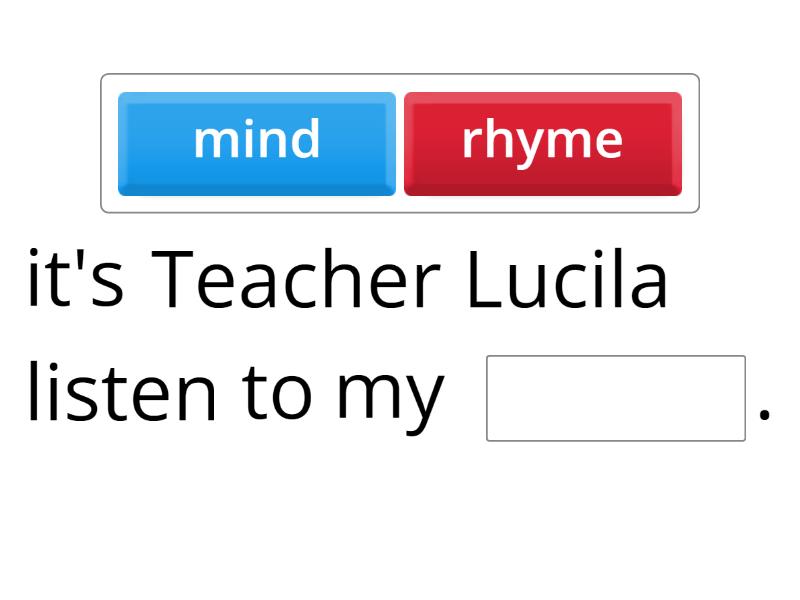Viewport: 800px width, 600px height.
Task: Select the red "rhyme" word tile
Action: click(542, 143)
